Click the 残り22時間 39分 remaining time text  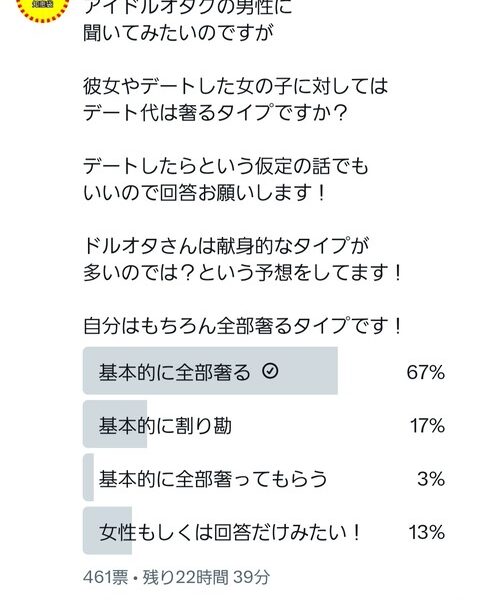pos(206,577)
